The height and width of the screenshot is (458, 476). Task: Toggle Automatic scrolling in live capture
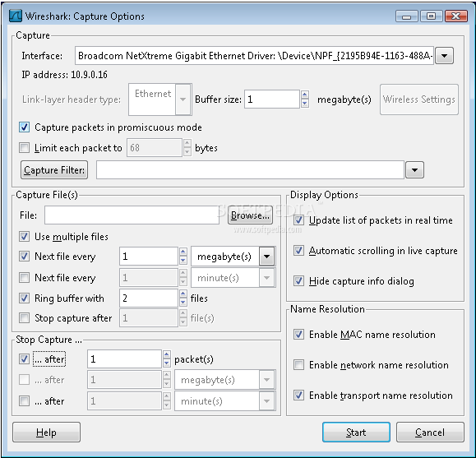click(298, 251)
